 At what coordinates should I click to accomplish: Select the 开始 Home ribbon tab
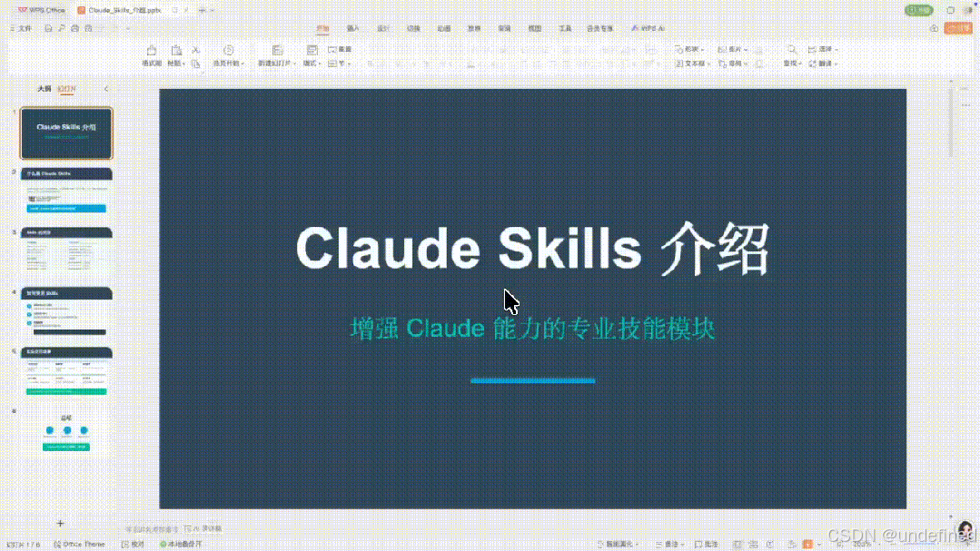(x=322, y=29)
